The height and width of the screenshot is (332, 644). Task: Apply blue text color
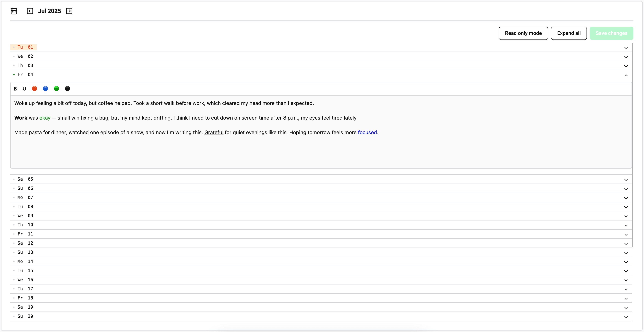click(45, 89)
